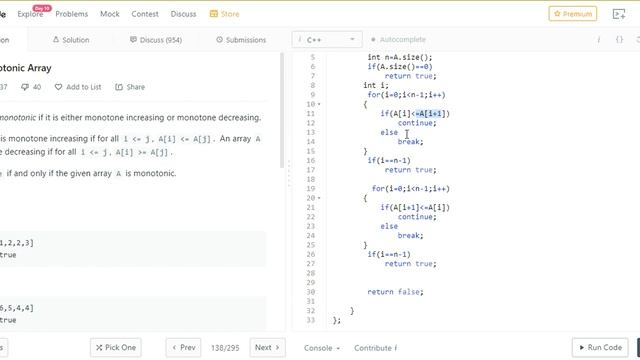Click the line 9 for loop

406,95
